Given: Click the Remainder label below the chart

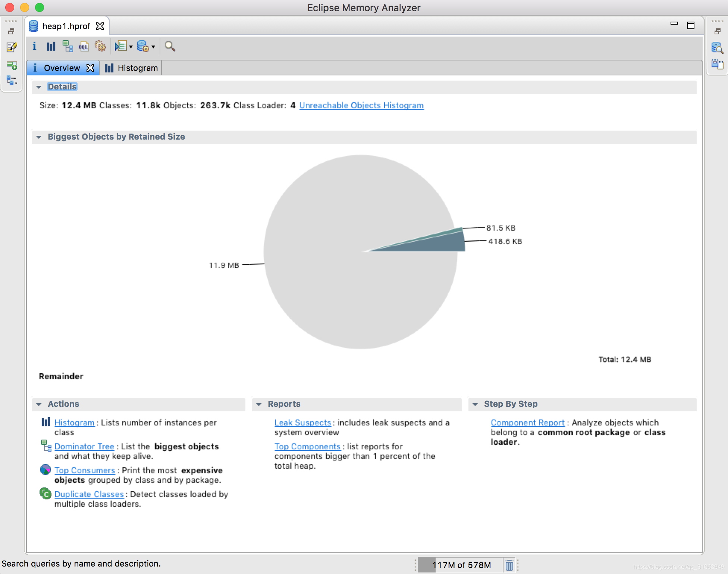Looking at the screenshot, I should click(61, 376).
